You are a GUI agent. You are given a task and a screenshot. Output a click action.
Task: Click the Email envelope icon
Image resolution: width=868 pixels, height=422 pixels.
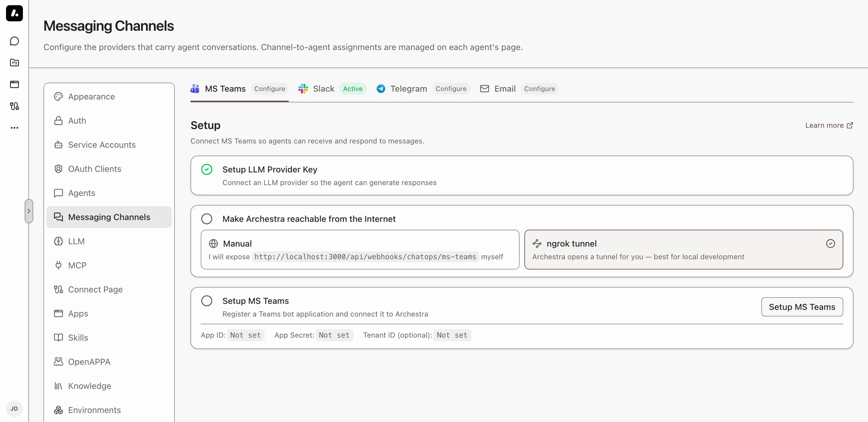click(484, 89)
